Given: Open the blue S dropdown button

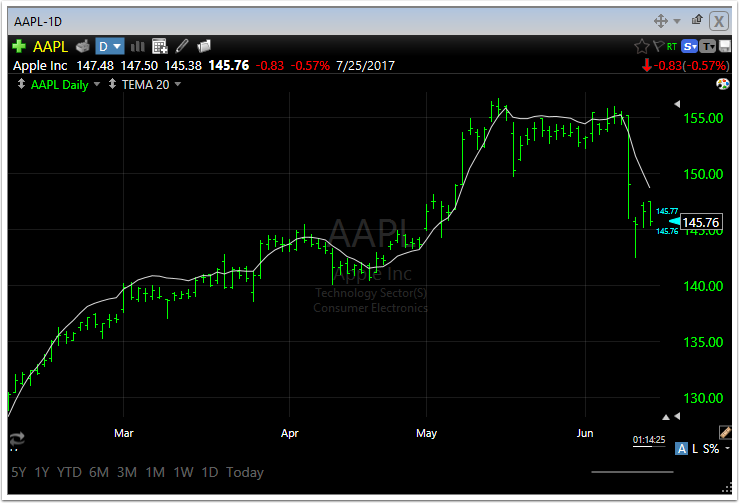Looking at the screenshot, I should [690, 46].
